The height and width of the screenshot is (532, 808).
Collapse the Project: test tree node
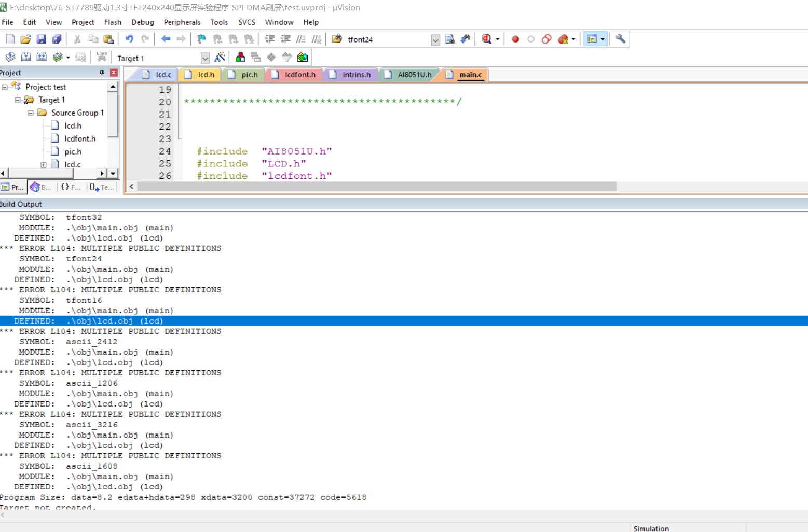pos(5,87)
